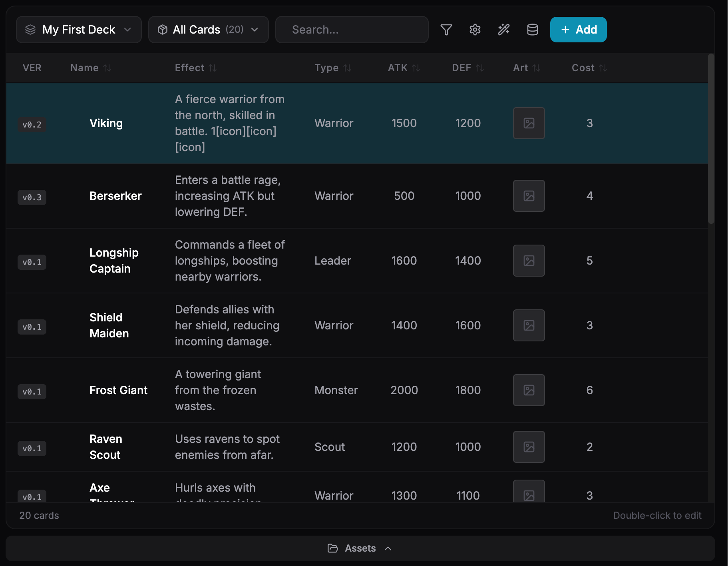Open the Berserker art placeholder
The image size is (728, 566).
coord(529,196)
